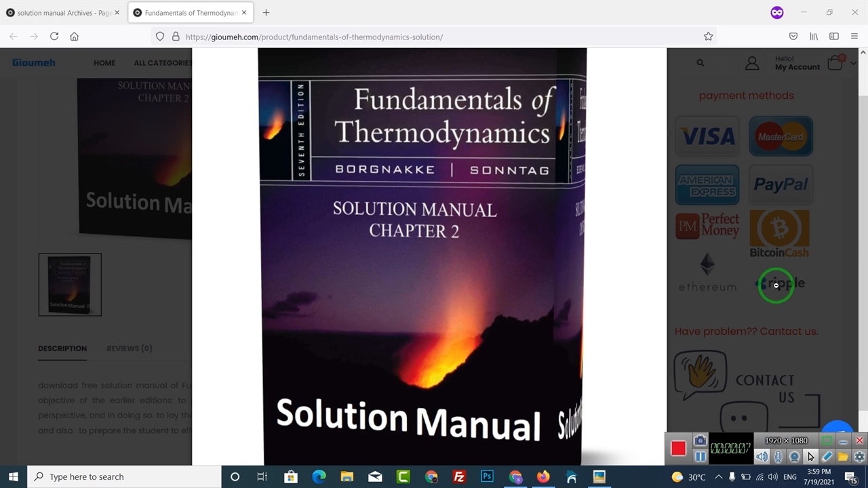Viewport: 868px width, 488px height.
Task: Open tracking protection shield icon
Action: pyautogui.click(x=160, y=37)
